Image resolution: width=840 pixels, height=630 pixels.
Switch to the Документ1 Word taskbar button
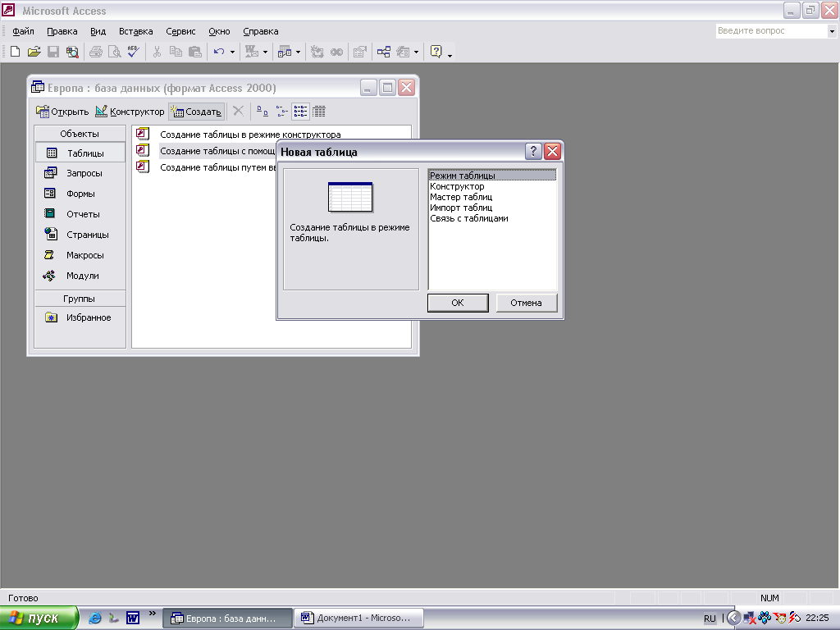point(359,619)
